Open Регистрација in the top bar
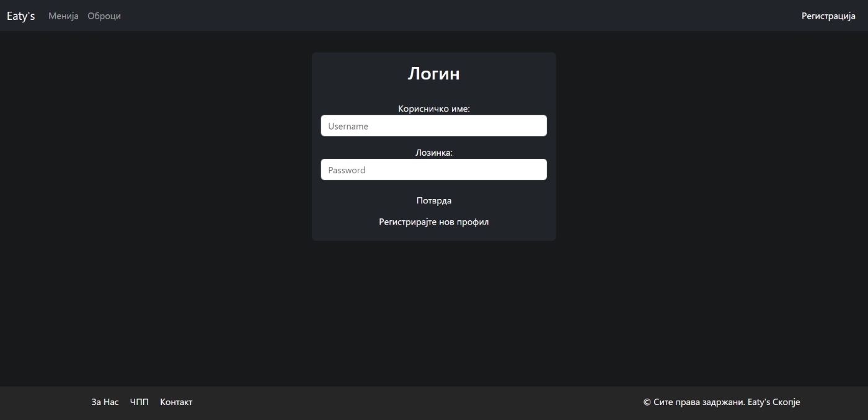 (828, 16)
